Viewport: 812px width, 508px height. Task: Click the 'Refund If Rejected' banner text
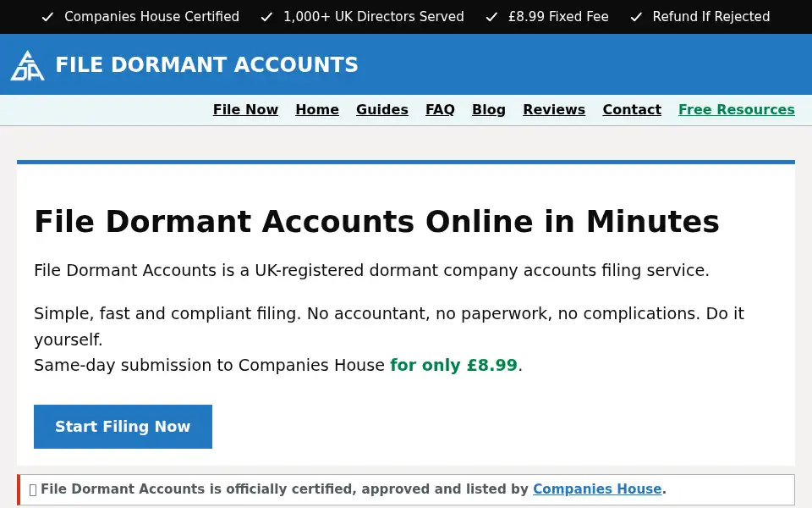click(711, 17)
